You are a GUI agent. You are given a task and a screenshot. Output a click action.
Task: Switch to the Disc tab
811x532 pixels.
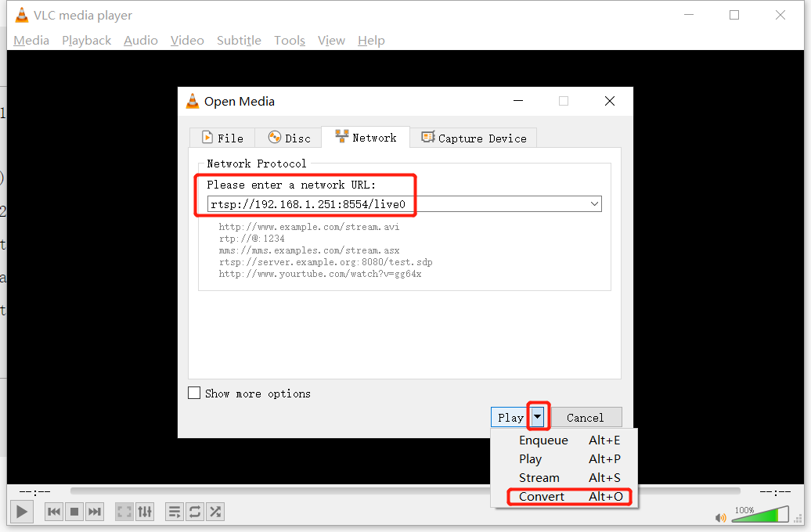(289, 138)
